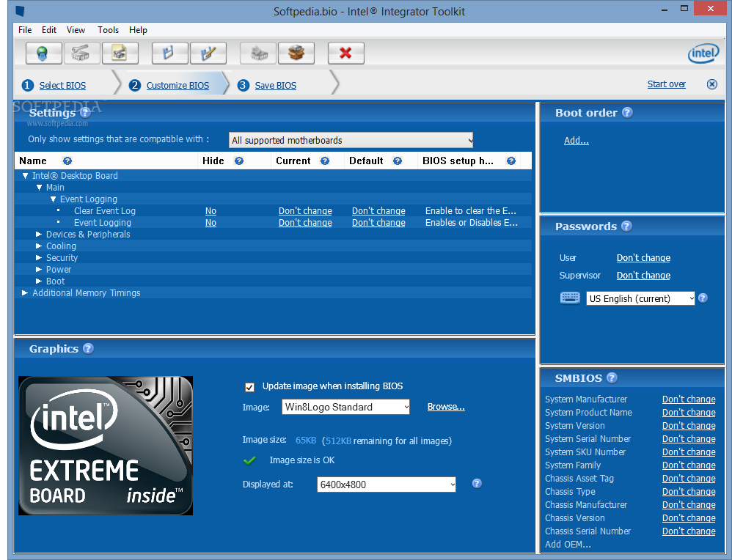The width and height of the screenshot is (732, 560).
Task: Open the Help menu
Action: point(138,30)
